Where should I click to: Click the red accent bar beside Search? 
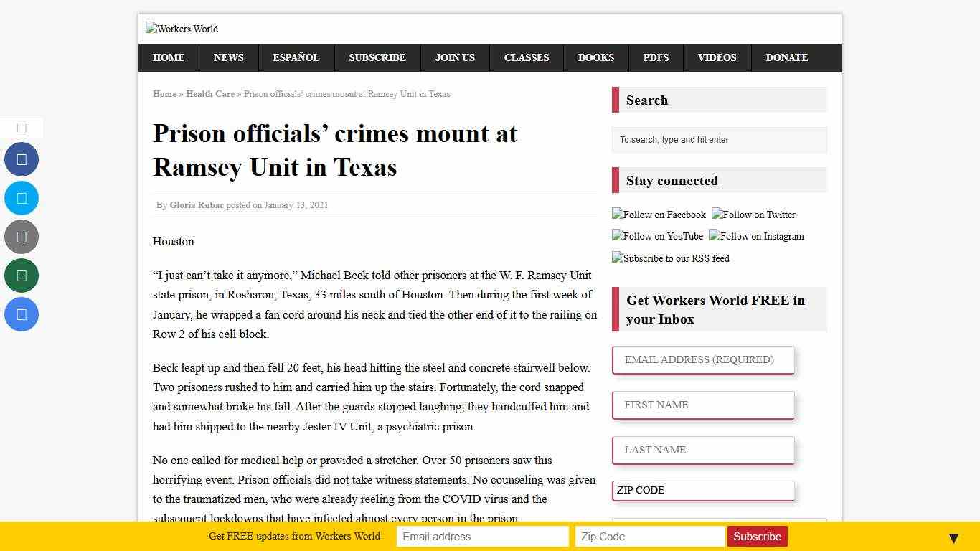614,100
